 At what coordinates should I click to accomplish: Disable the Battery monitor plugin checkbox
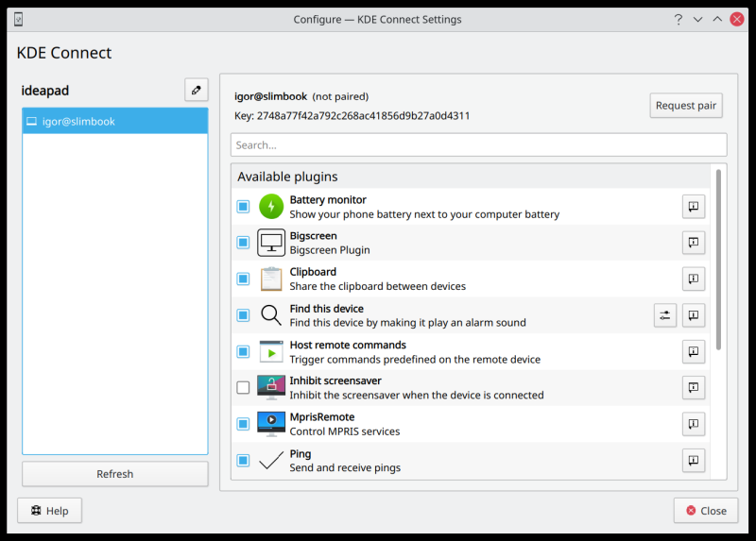[243, 207]
